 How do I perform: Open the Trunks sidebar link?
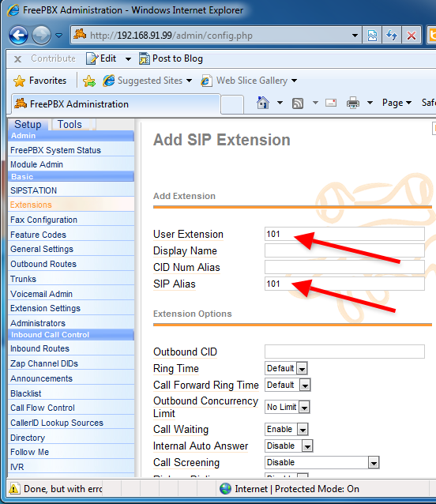23,279
